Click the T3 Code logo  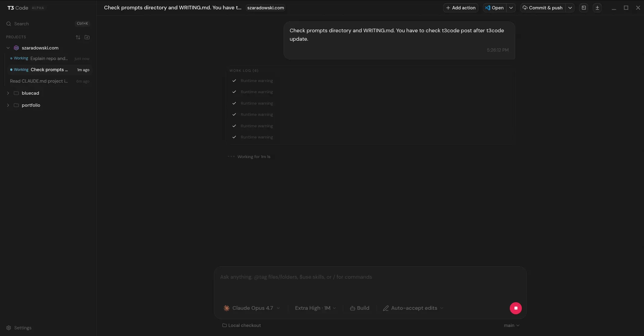18,8
